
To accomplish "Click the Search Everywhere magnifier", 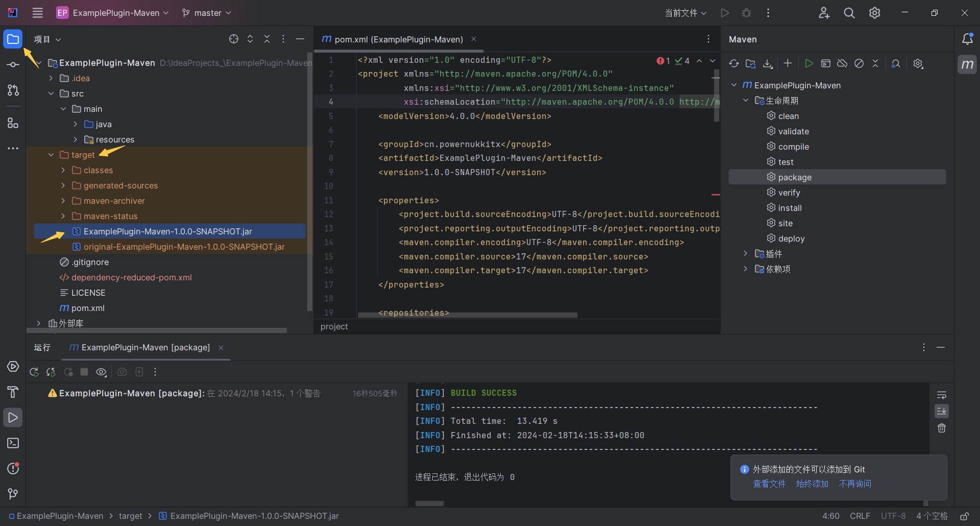I will pos(849,13).
